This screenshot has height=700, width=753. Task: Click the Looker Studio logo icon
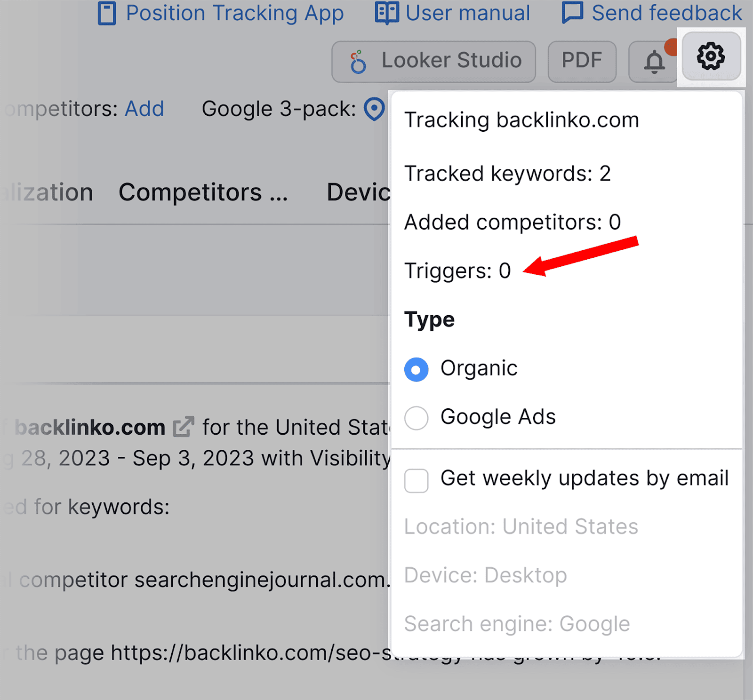point(358,61)
